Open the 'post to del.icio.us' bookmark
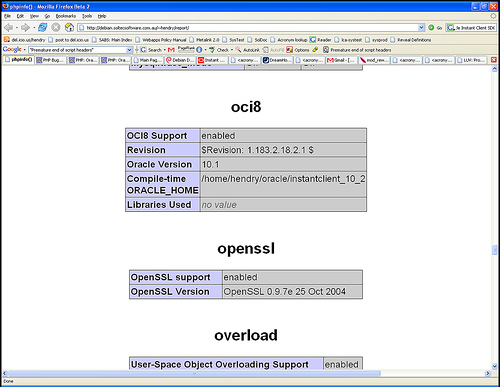 (x=69, y=40)
